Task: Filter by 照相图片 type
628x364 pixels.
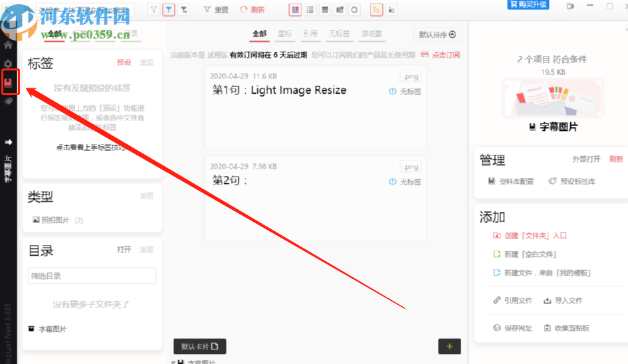Action: click(x=58, y=220)
